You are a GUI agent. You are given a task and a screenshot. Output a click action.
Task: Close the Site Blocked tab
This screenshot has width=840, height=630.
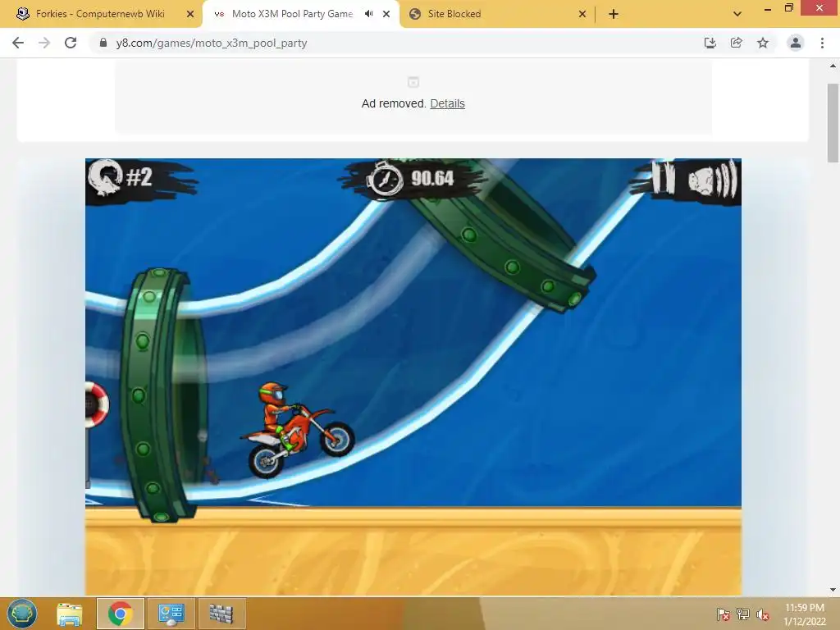[582, 14]
